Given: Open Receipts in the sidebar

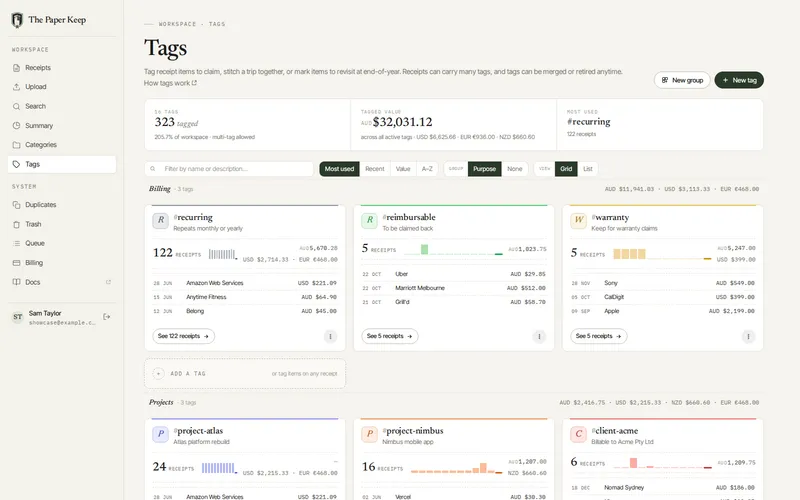Looking at the screenshot, I should click(x=62, y=67).
